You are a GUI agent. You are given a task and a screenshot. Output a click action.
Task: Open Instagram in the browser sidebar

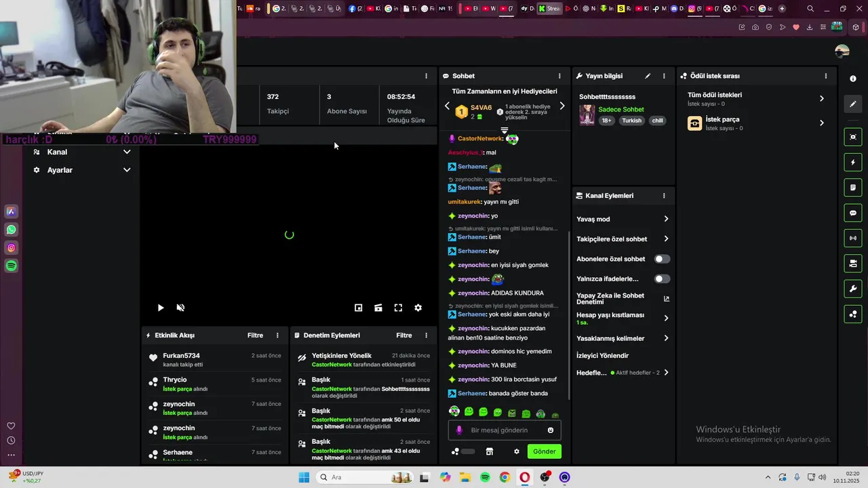click(x=12, y=248)
